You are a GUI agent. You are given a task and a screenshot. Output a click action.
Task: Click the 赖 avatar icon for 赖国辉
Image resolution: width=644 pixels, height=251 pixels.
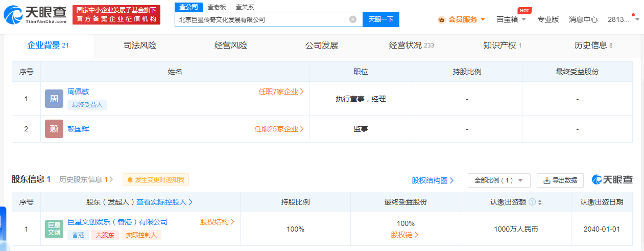tap(54, 129)
